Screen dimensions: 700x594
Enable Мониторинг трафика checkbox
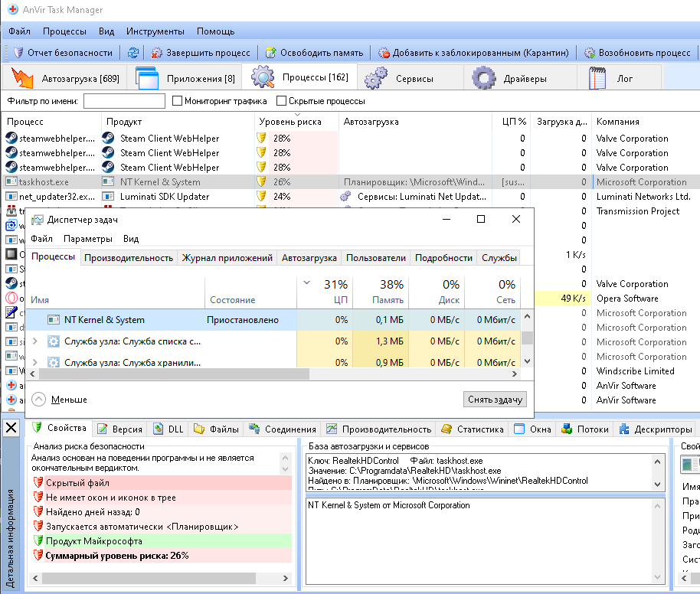177,101
